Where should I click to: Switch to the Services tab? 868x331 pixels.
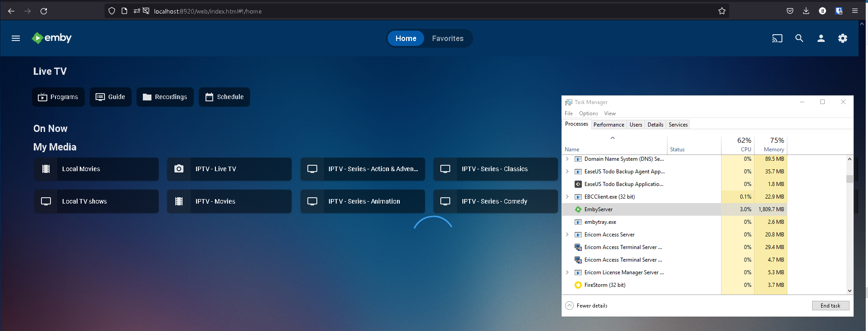(x=678, y=125)
